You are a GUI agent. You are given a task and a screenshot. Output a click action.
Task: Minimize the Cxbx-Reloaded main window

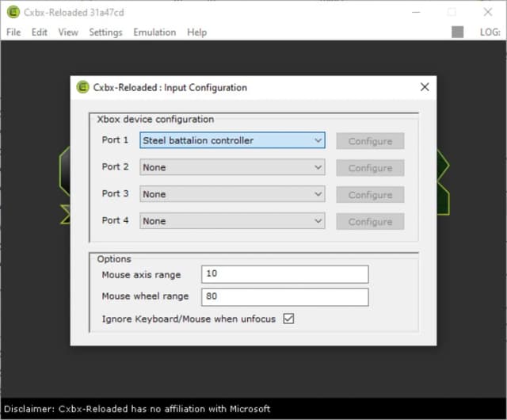pos(416,13)
